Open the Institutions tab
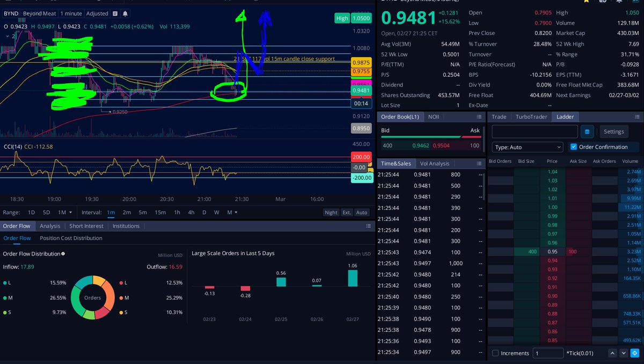Screen dimensions: 644x364 (x=126, y=226)
